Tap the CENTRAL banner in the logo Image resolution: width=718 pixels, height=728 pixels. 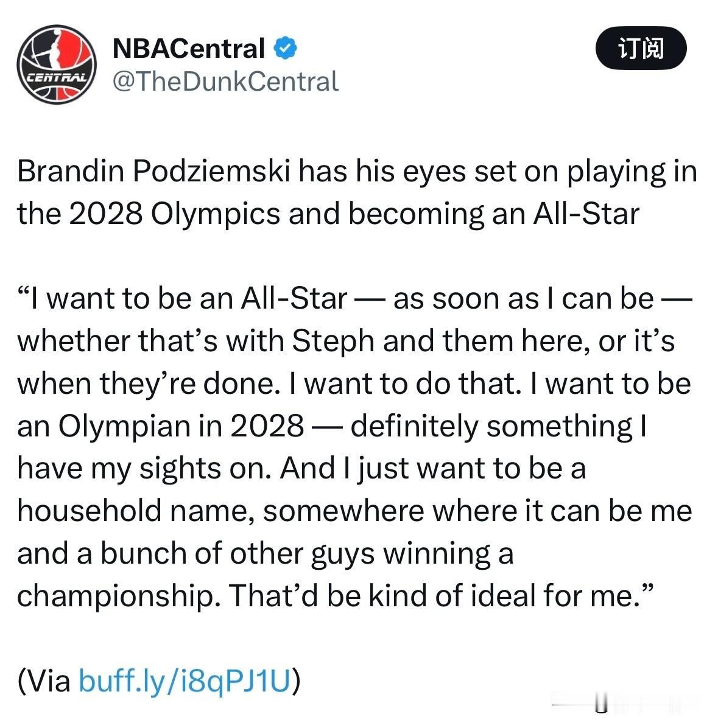(57, 77)
